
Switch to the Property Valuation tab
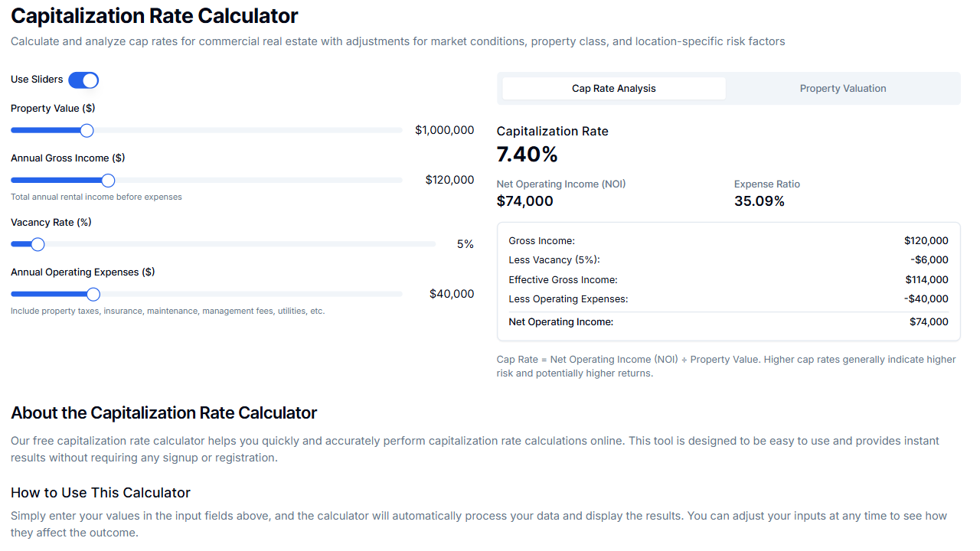pos(842,88)
